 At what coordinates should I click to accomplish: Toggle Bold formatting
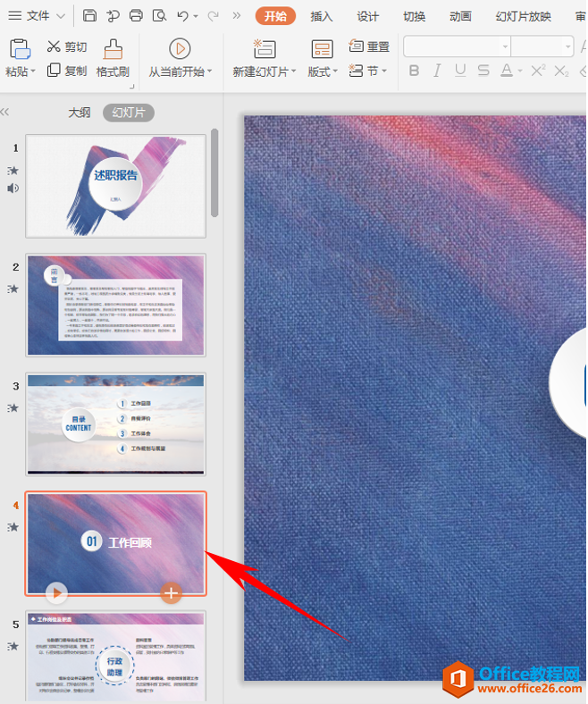414,71
